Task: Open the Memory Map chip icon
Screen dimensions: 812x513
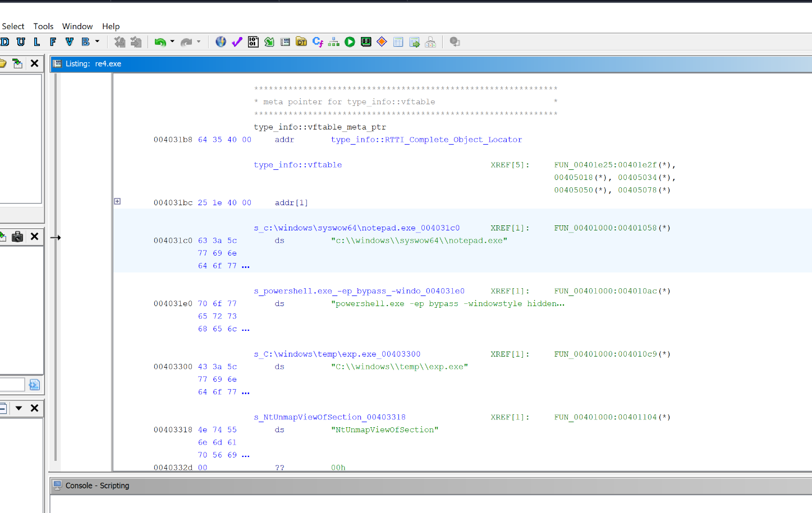Action: 366,42
